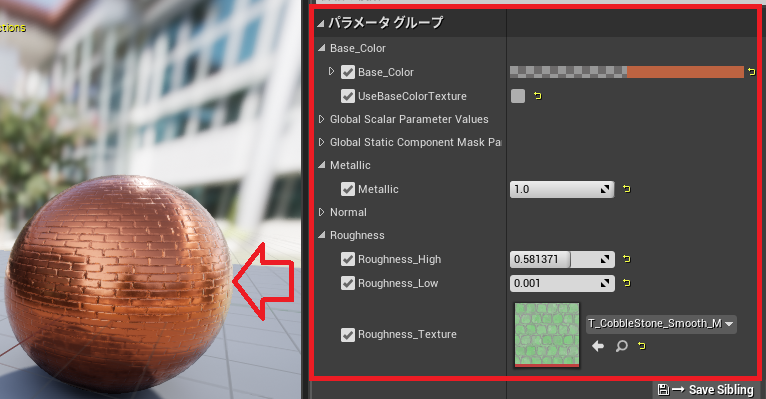Image resolution: width=766 pixels, height=399 pixels.
Task: Click the Save Sibling button
Action: click(x=705, y=389)
